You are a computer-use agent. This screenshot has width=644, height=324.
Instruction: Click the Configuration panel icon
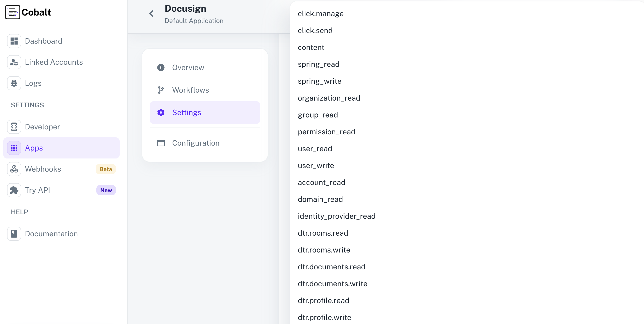pos(160,143)
